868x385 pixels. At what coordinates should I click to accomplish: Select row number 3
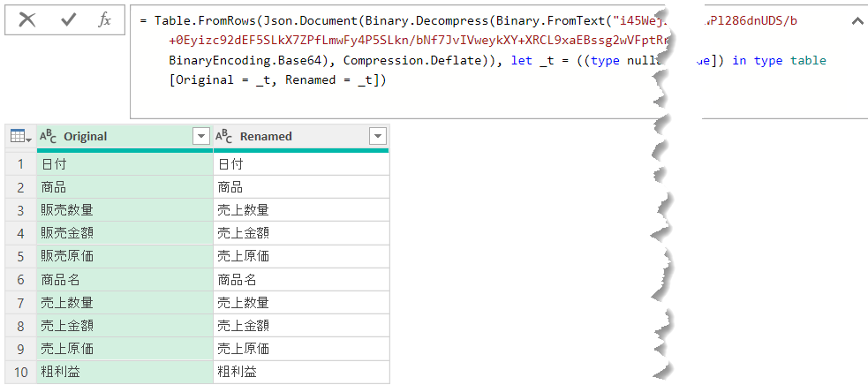(21, 210)
